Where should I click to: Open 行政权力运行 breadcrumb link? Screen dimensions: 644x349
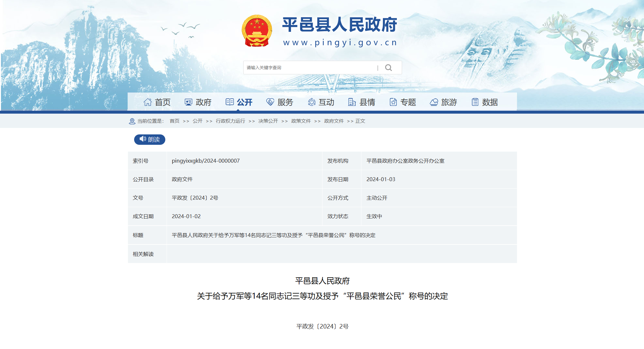coord(230,121)
